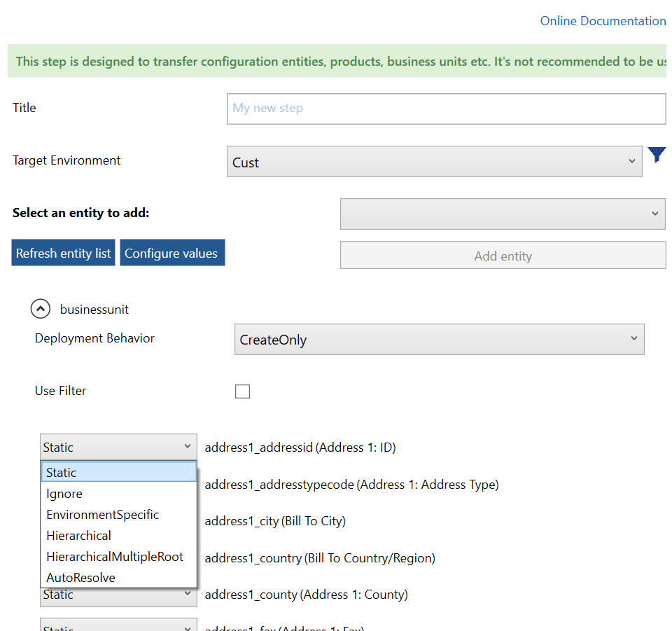Open the address1_county behavior dropdown
The height and width of the screenshot is (631, 672).
(x=118, y=594)
